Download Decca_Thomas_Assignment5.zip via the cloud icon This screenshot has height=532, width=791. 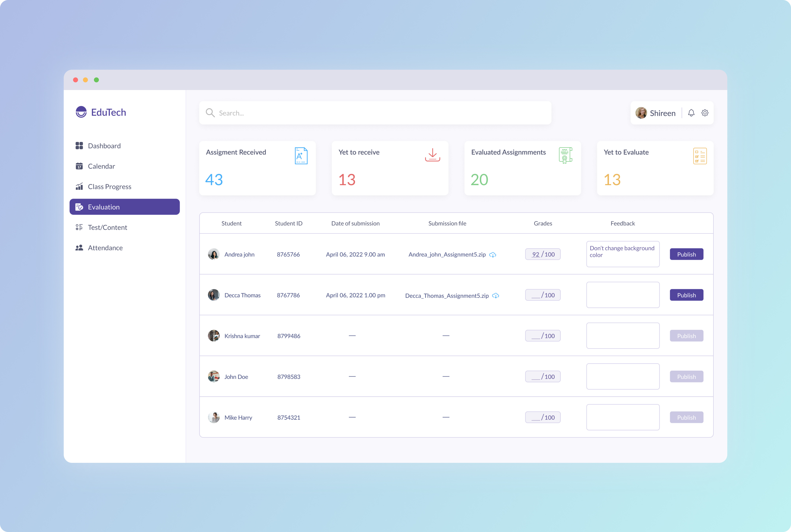pyautogui.click(x=496, y=296)
